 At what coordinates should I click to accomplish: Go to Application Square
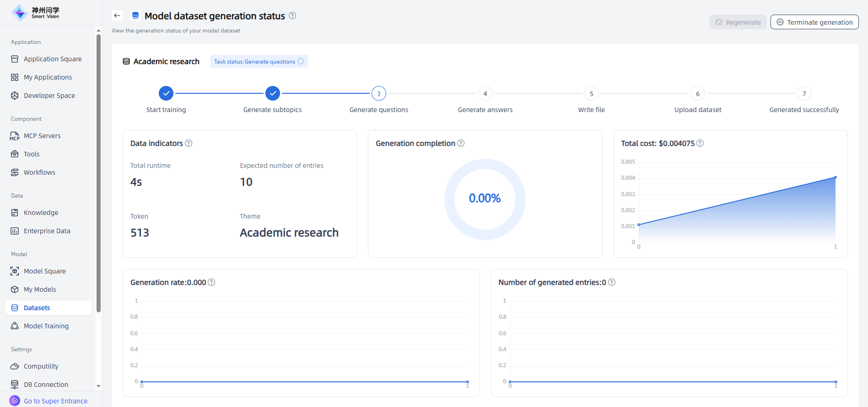(53, 59)
